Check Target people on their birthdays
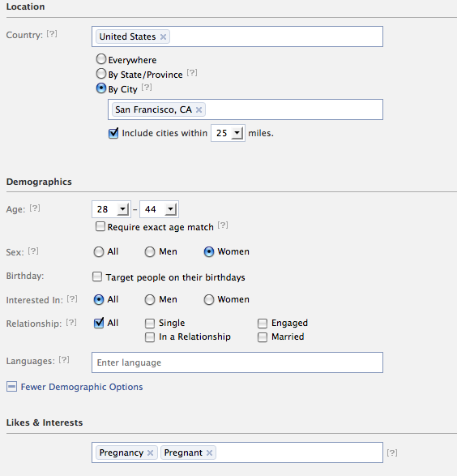 click(97, 277)
